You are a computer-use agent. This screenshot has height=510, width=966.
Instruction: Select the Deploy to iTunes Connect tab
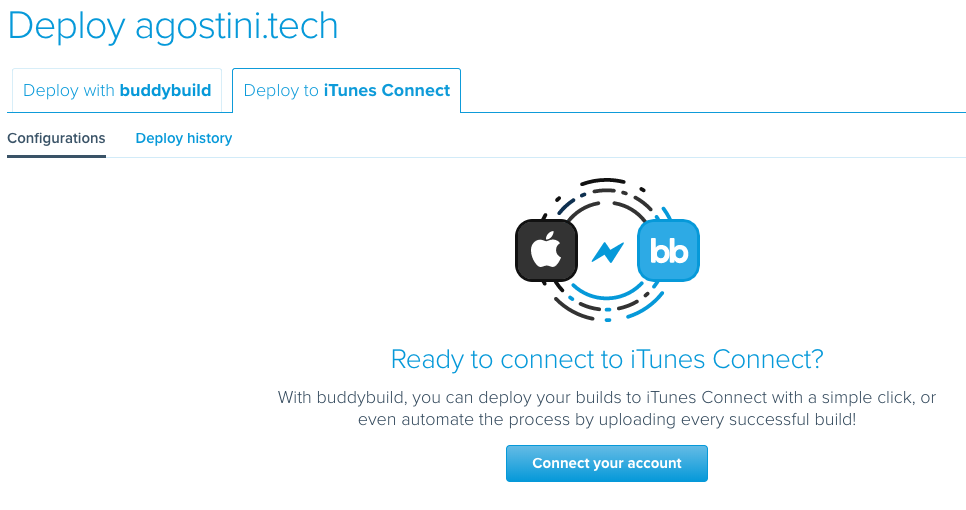(346, 91)
